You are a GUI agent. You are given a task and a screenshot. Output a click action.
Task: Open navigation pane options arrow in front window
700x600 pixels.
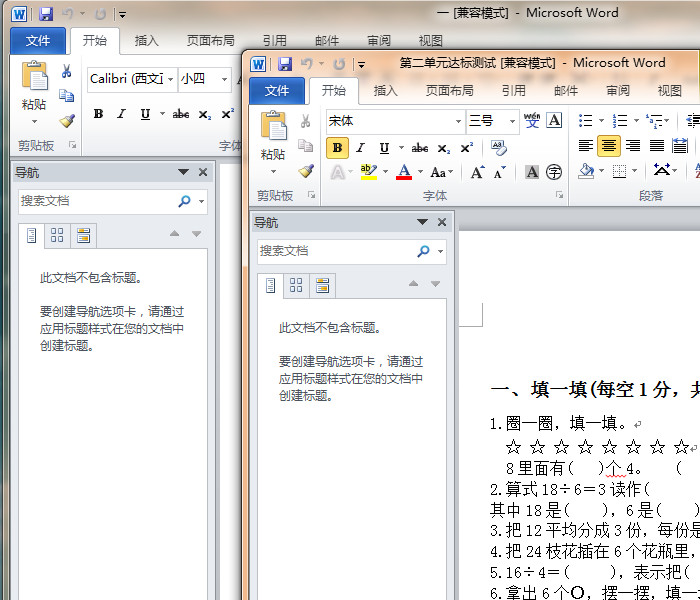point(422,222)
